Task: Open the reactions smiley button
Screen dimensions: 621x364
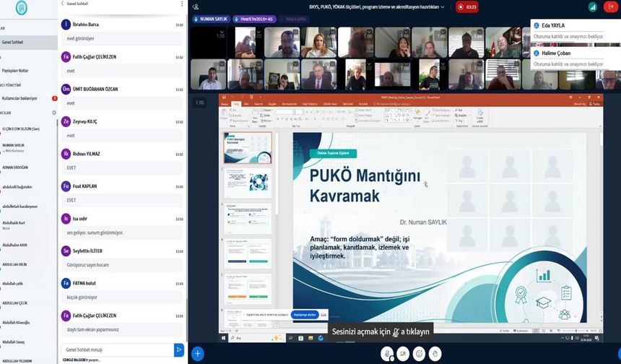Action: tap(419, 354)
